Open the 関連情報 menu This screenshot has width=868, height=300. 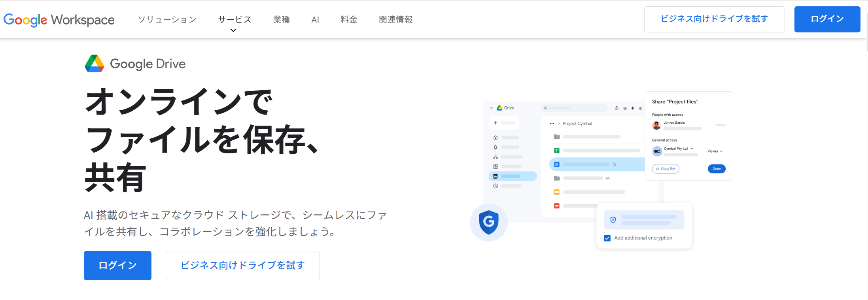tap(395, 19)
